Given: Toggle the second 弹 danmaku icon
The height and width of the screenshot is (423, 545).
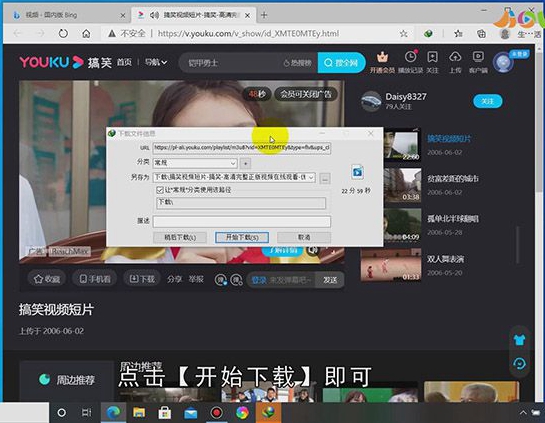Looking at the screenshot, I should tap(236, 279).
